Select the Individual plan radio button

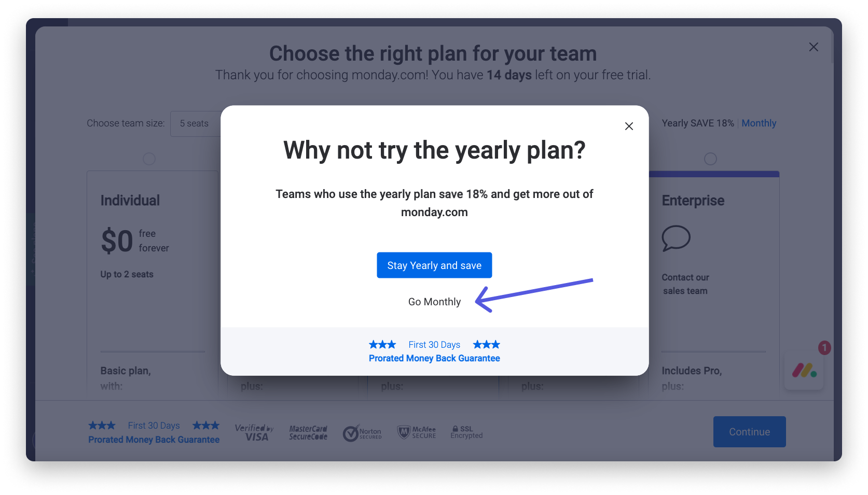[x=149, y=159]
